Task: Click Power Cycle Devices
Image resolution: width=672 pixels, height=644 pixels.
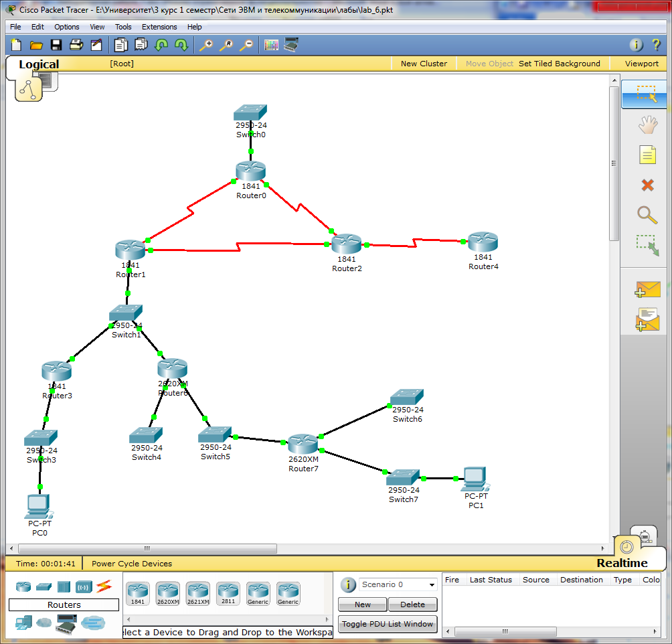Action: (x=132, y=564)
